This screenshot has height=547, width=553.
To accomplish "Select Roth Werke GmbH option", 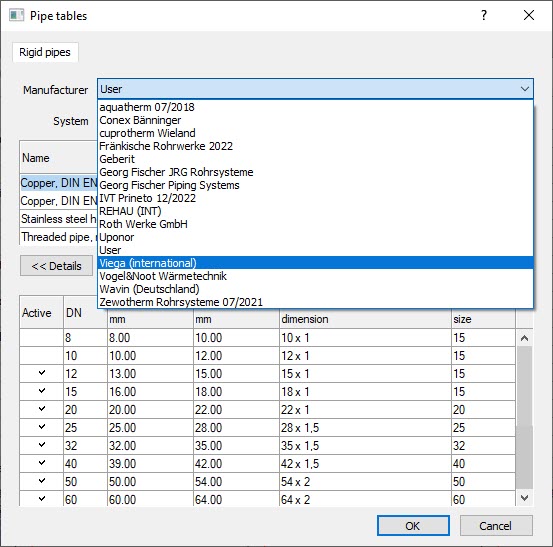I will pos(315,224).
